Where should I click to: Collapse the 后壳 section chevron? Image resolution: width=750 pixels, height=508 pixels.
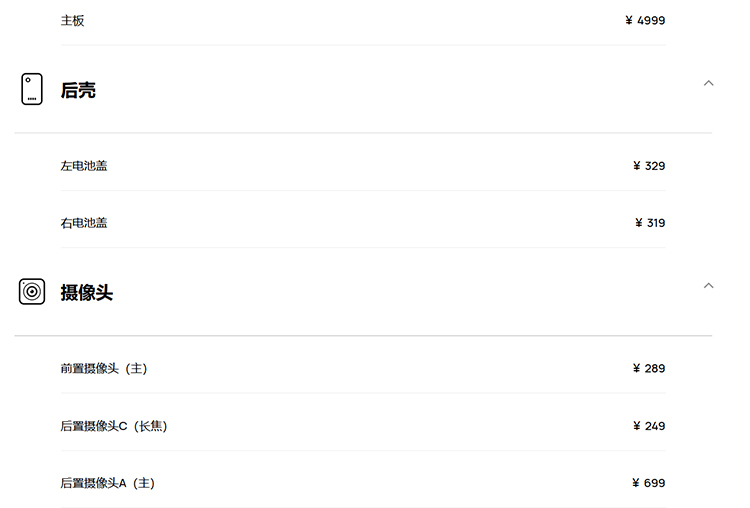[x=708, y=83]
